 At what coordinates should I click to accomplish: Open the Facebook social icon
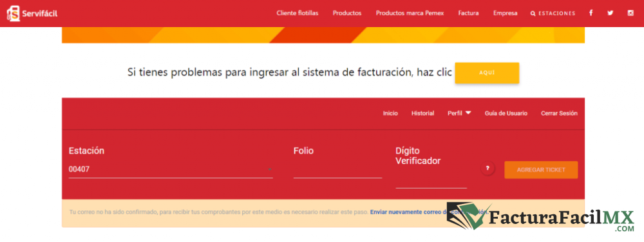(591, 13)
